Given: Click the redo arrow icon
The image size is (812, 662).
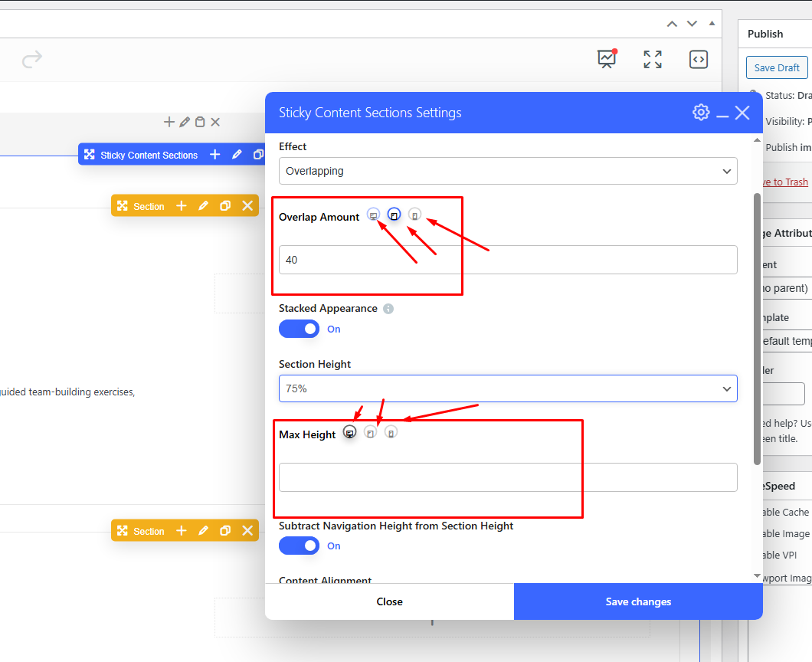Looking at the screenshot, I should pos(32,59).
